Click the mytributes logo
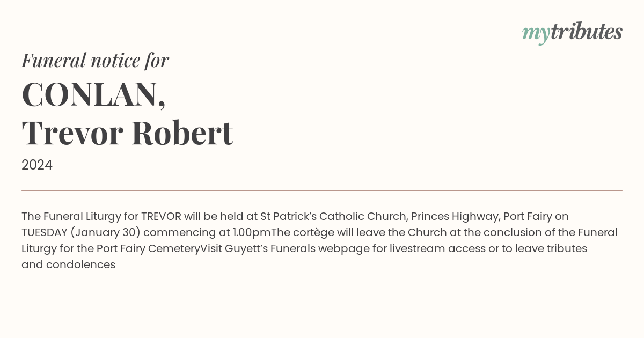The width and height of the screenshot is (644, 338). (572, 33)
